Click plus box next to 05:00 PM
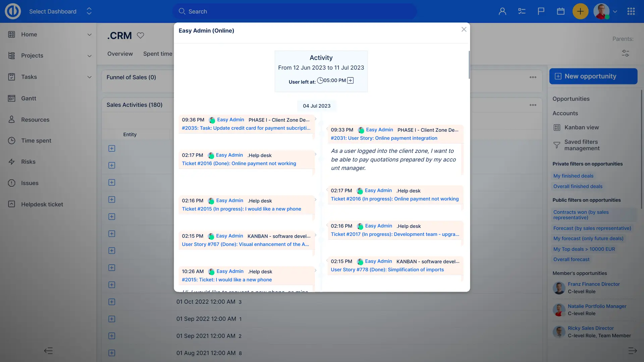The width and height of the screenshot is (644, 362). [350, 80]
